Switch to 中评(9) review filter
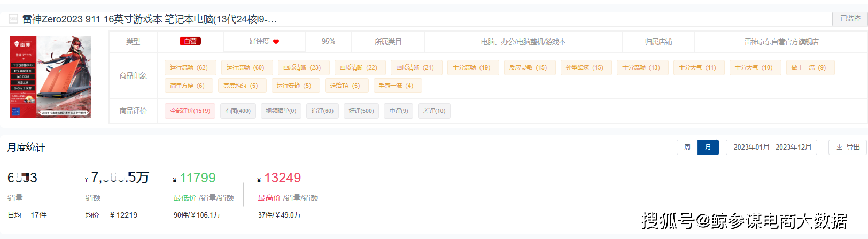Viewport: 868px width, 239px height. 399,111
